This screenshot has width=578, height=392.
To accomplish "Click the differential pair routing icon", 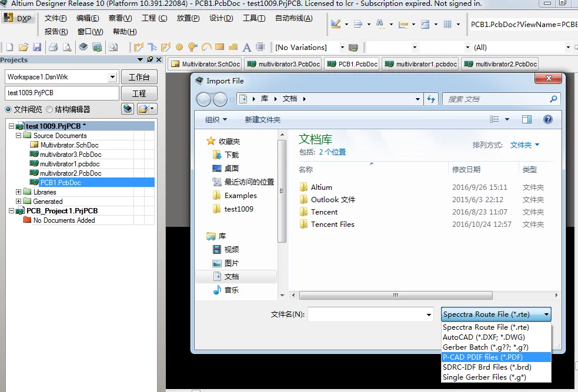I will [165, 47].
